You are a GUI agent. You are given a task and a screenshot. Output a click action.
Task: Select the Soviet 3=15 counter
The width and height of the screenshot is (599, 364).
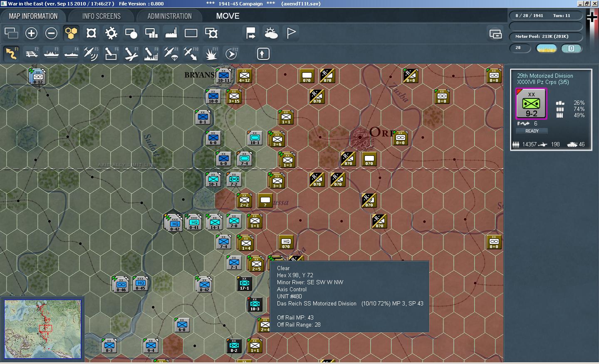tap(234, 96)
